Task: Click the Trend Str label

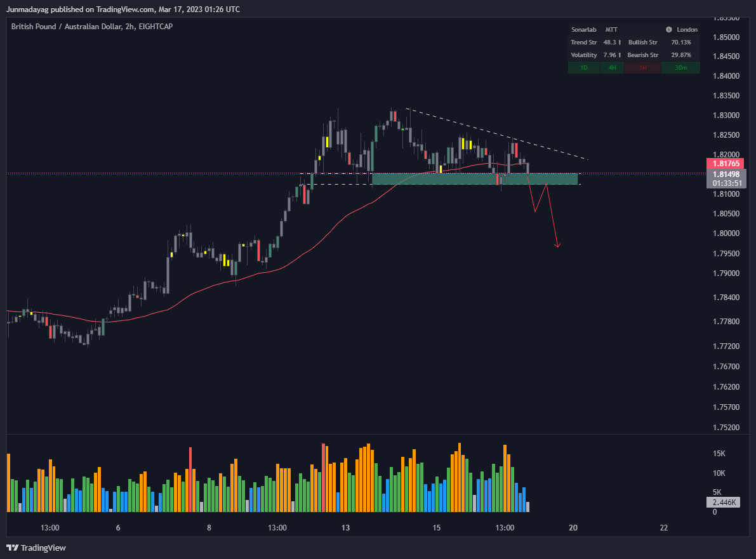Action: click(x=584, y=43)
